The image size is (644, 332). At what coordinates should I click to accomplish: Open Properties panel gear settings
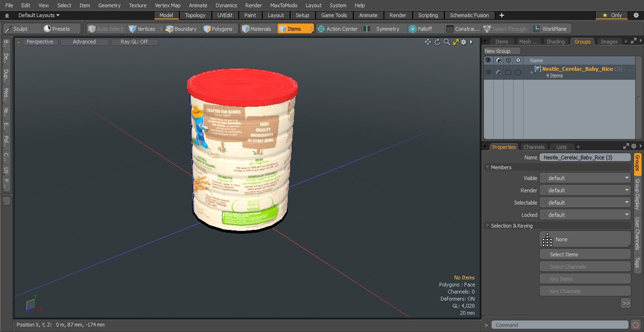click(x=634, y=146)
